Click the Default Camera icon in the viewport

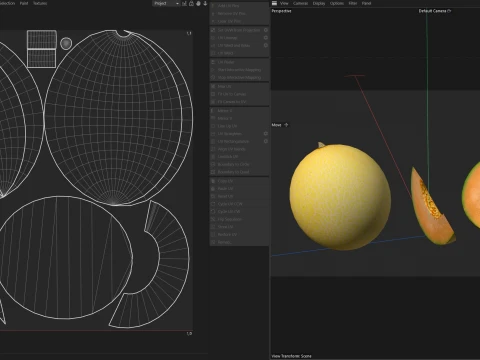(x=449, y=11)
